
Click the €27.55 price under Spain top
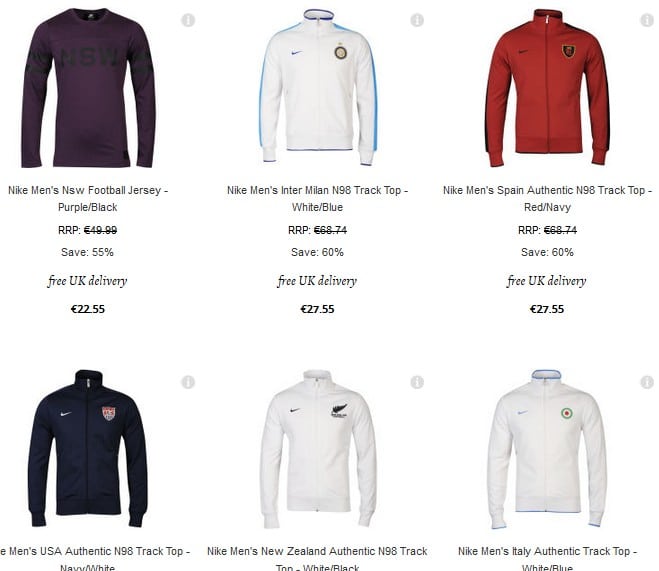[547, 309]
